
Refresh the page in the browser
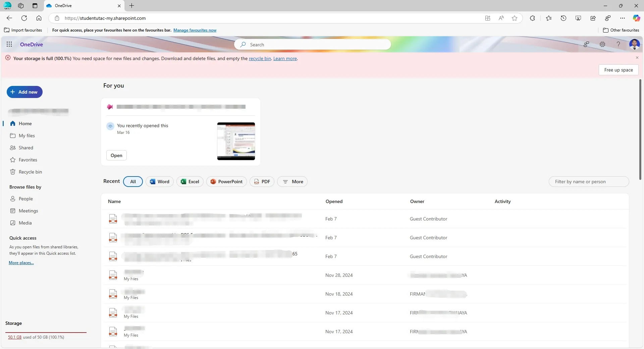tap(24, 18)
